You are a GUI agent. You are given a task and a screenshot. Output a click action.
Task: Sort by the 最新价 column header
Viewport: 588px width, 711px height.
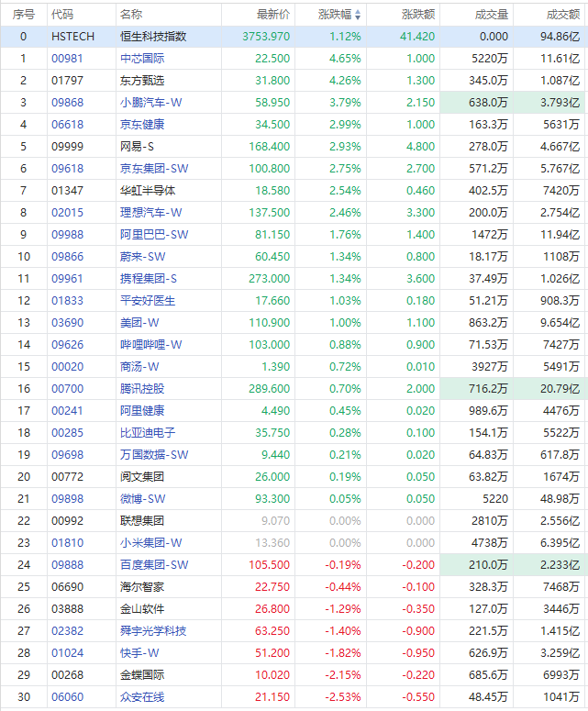pyautogui.click(x=273, y=15)
